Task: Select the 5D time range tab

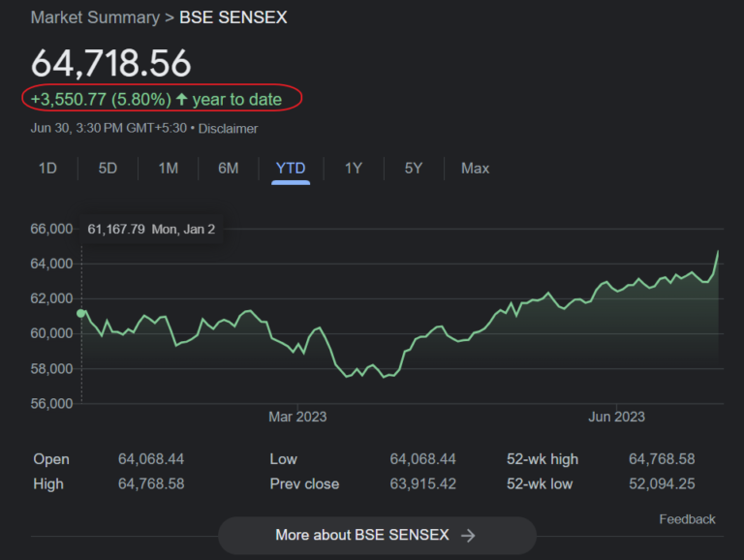Action: (x=108, y=168)
